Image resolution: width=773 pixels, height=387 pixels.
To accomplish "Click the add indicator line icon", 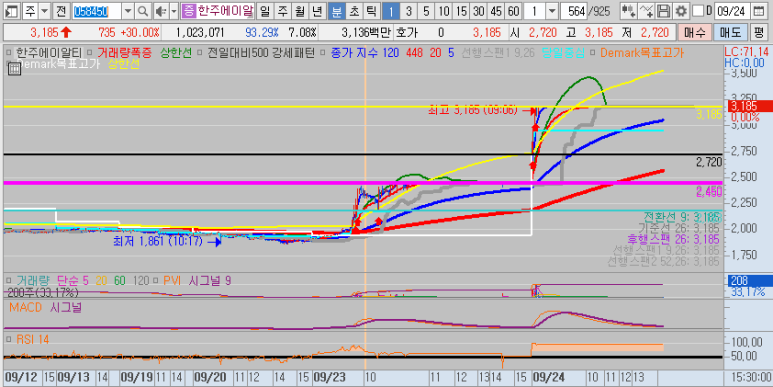I will click(x=646, y=11).
